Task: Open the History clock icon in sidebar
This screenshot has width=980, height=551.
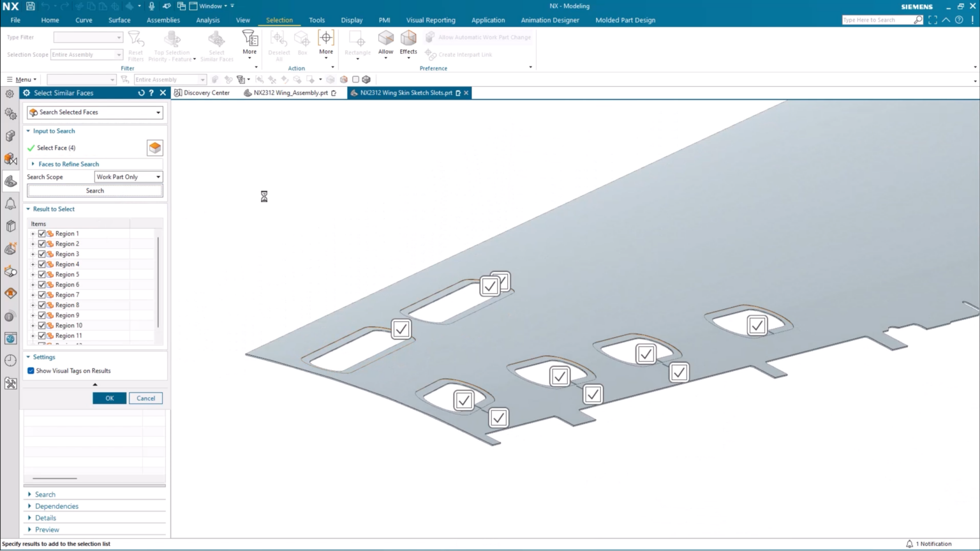Action: [10, 361]
